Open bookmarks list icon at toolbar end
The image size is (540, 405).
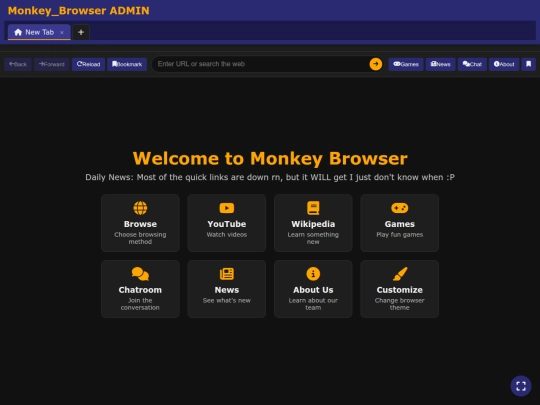(529, 64)
